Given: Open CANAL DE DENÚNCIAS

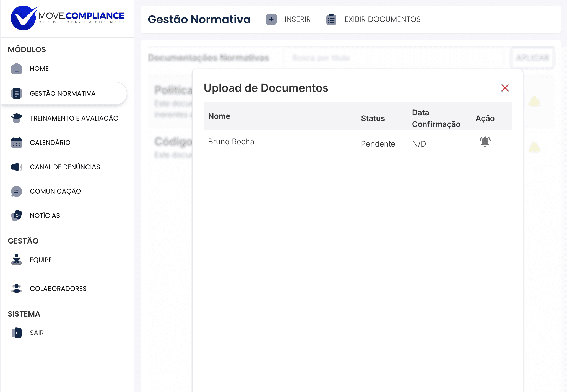Looking at the screenshot, I should (x=65, y=167).
